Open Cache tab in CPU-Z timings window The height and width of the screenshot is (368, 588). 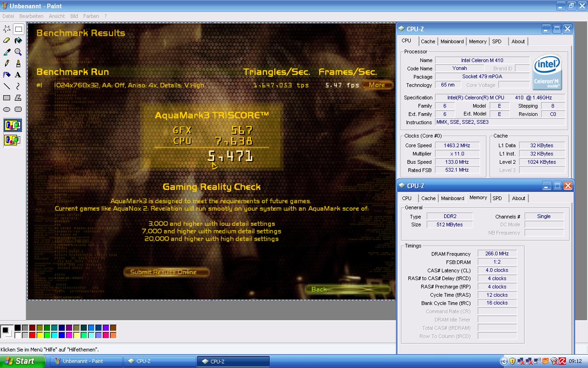click(x=428, y=198)
